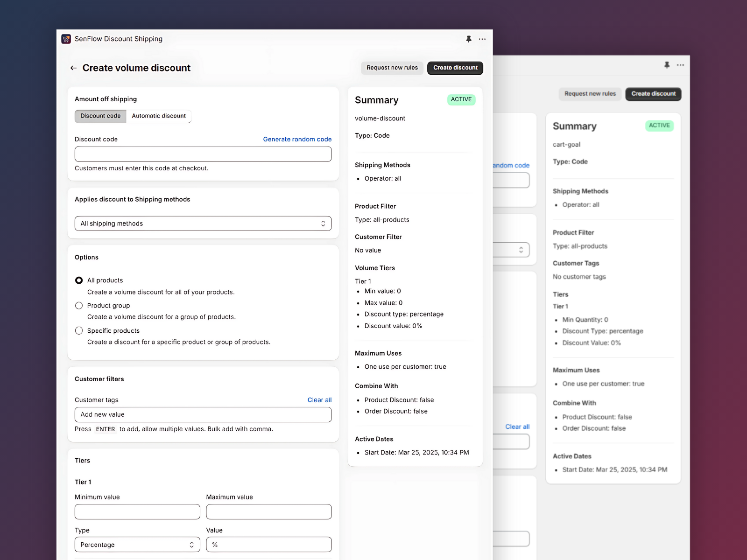
Task: Focus the Maximum value input field
Action: pyautogui.click(x=269, y=511)
